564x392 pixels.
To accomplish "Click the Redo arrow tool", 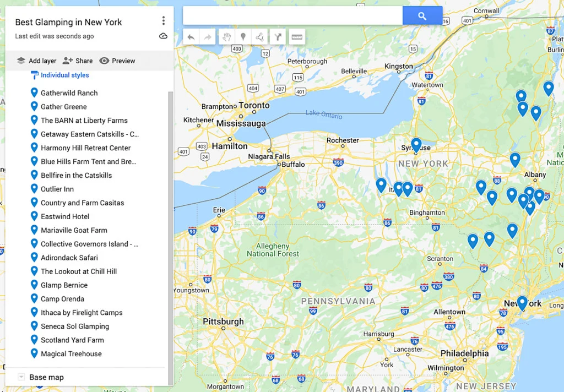I will click(x=208, y=37).
